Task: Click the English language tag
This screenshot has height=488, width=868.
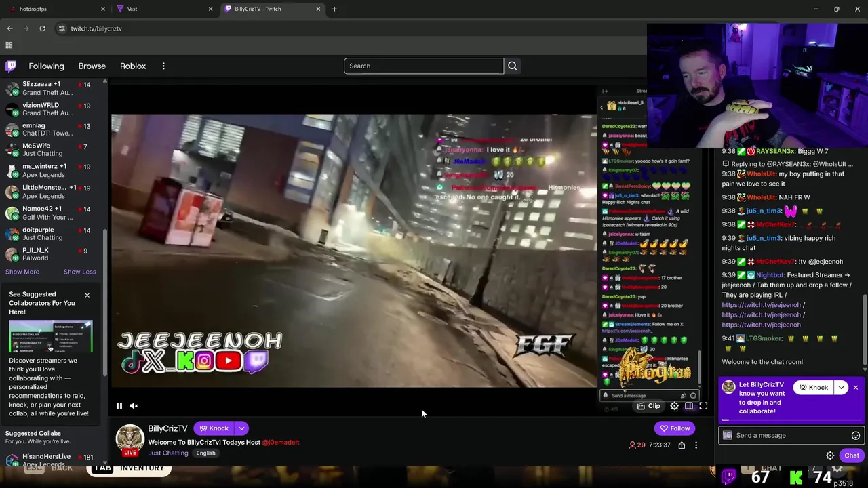Action: [205, 453]
